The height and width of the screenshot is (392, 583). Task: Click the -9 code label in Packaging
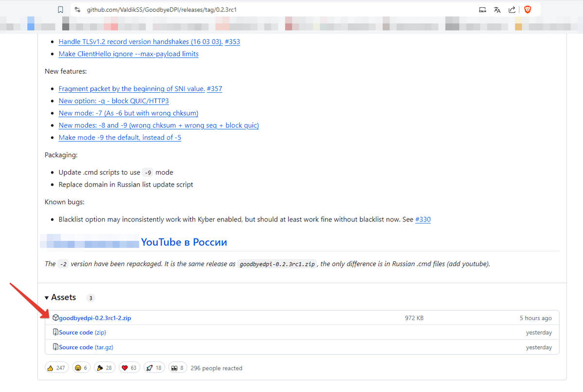148,172
